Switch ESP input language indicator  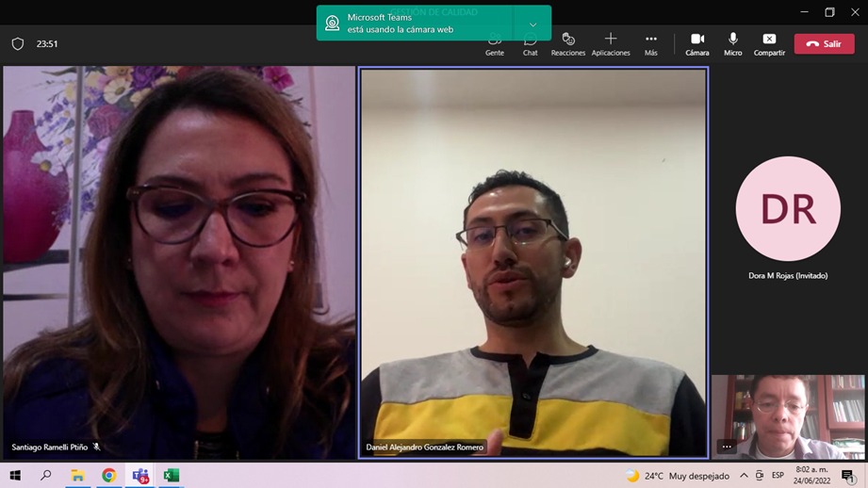[x=778, y=475]
